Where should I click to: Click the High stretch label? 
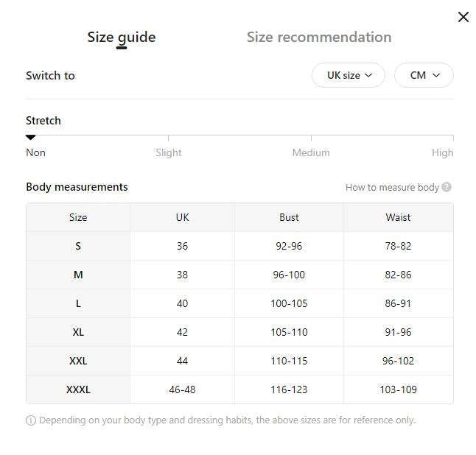coord(442,152)
